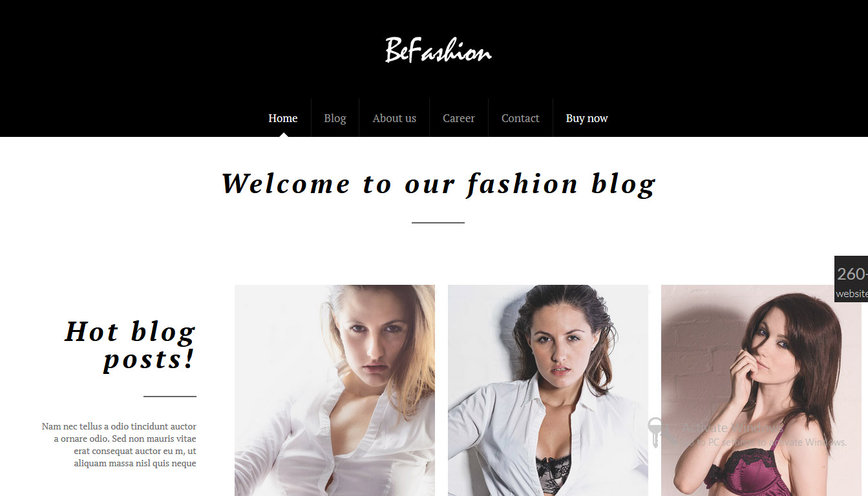Viewport: 868px width, 496px height.
Task: Click the Buy now link
Action: coord(587,118)
